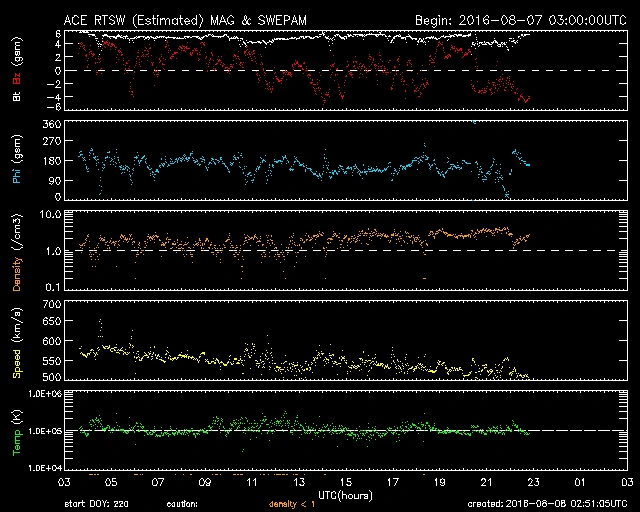Screen dimensions: 640x512
Task: Click the "1.0" tick on the Density axis
Action: [53, 251]
